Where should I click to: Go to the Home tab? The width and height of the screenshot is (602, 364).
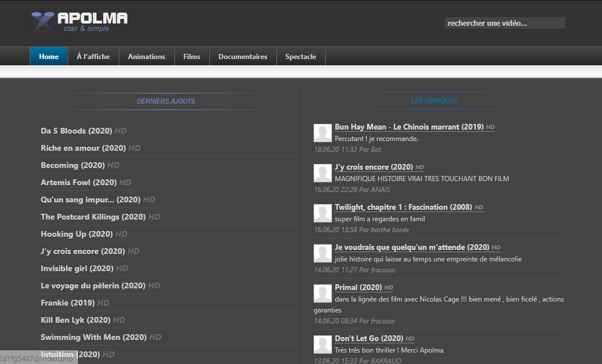[x=49, y=57]
